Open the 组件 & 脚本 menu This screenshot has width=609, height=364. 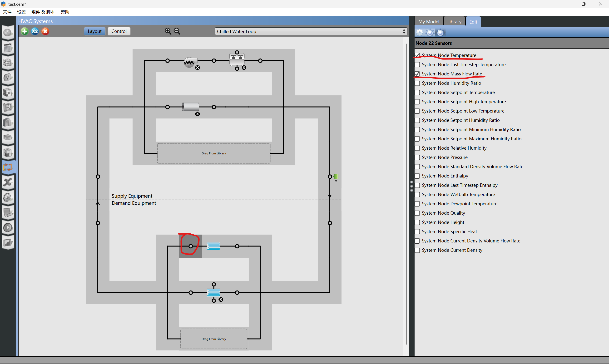click(x=43, y=12)
